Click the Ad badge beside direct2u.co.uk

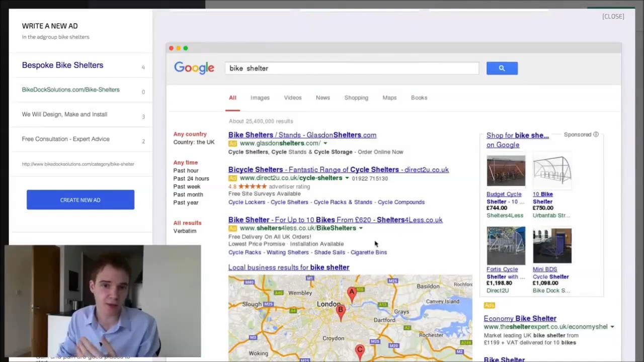coord(232,178)
